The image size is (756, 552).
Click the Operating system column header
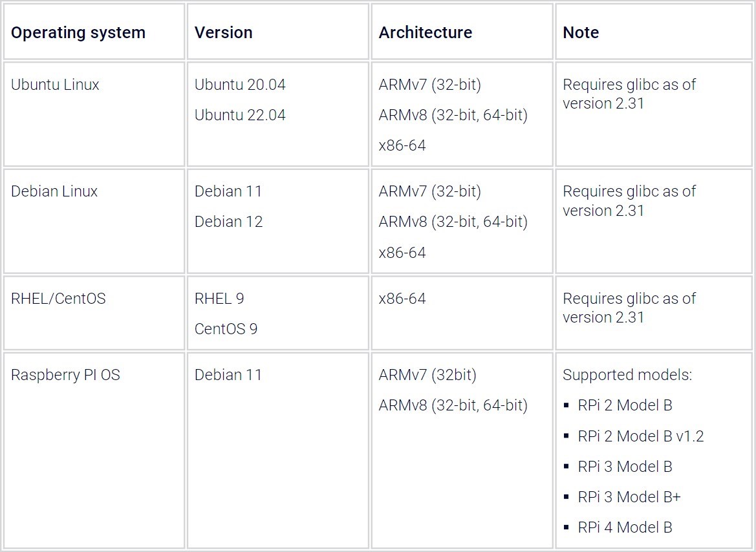[78, 32]
